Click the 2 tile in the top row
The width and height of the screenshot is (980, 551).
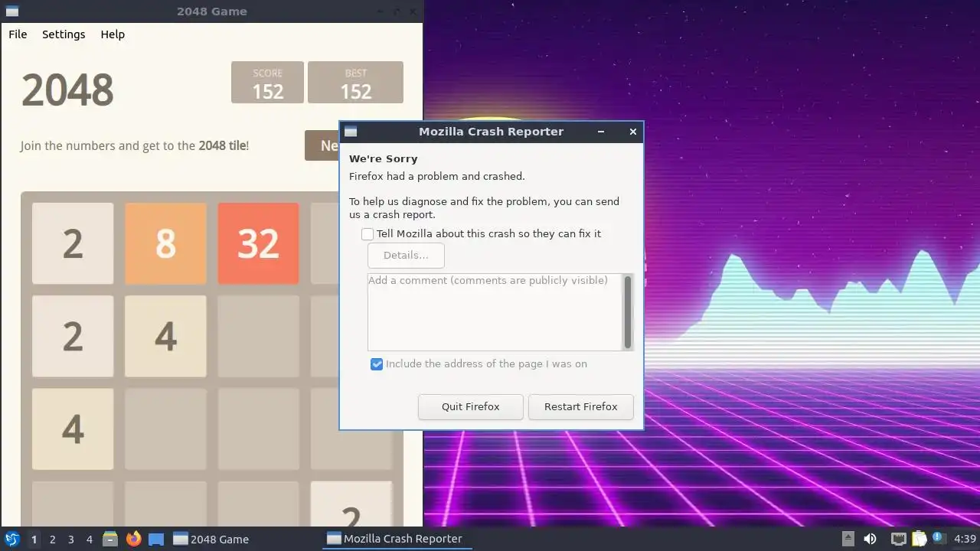73,243
